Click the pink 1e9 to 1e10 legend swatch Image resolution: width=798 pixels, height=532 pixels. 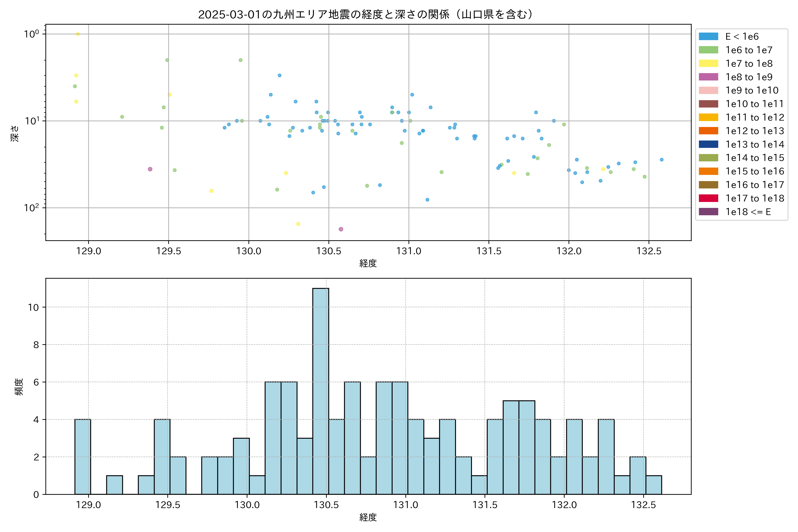[x=708, y=90]
